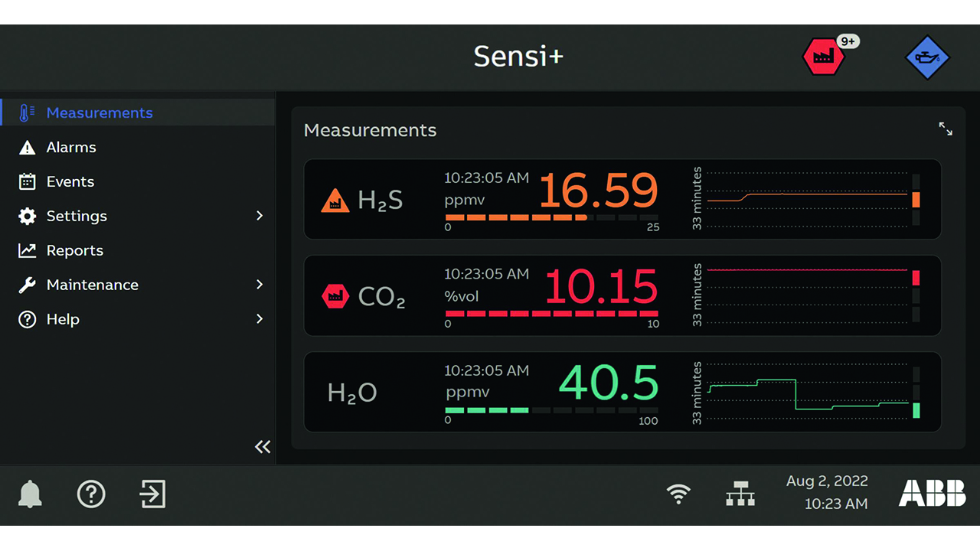Click the circled question mark in bottom bar
Image resolution: width=980 pixels, height=551 pixels.
pos(91,494)
